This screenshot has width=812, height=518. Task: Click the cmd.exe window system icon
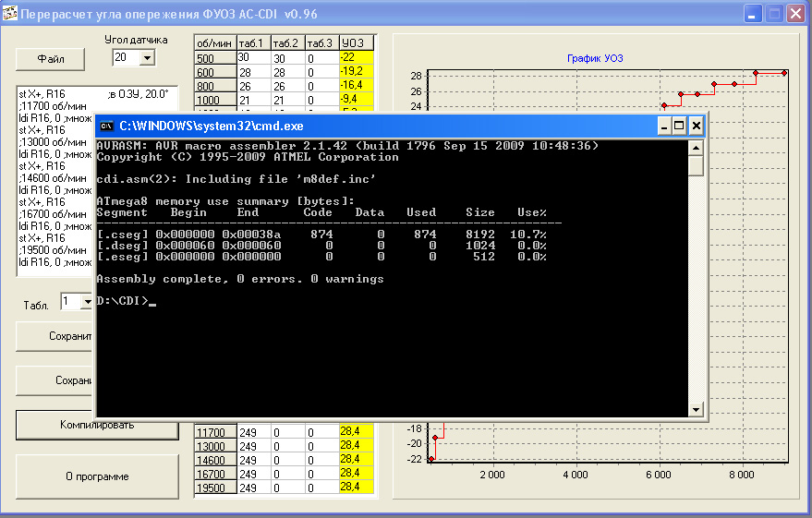coord(106,126)
